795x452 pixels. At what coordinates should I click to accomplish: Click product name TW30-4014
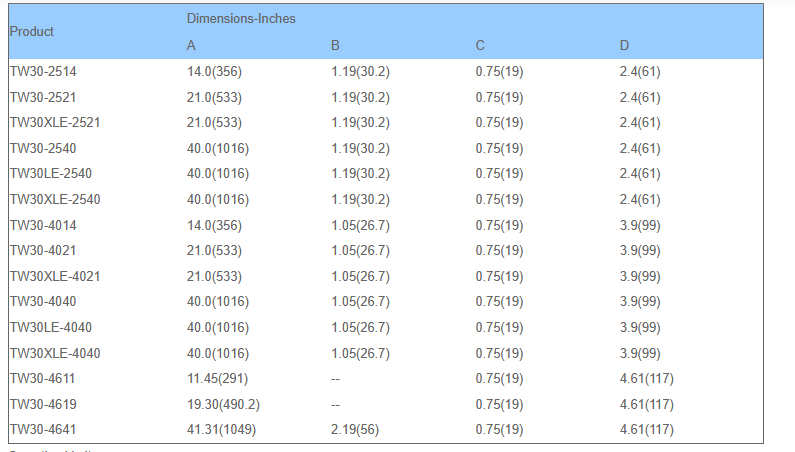click(x=42, y=225)
